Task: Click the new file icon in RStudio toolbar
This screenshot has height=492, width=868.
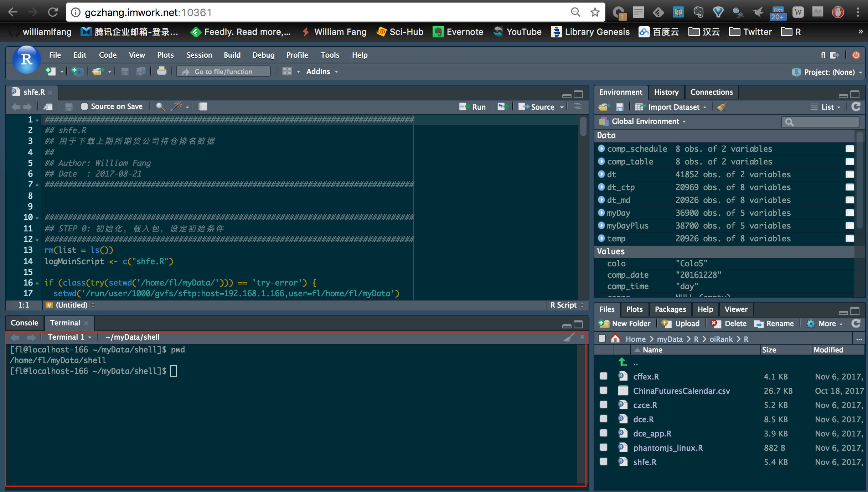Action: (x=51, y=72)
